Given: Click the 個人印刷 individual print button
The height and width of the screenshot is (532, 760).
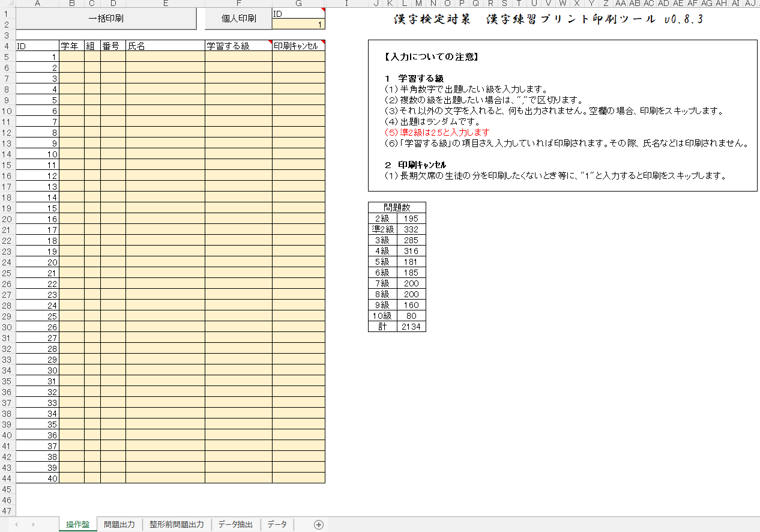Looking at the screenshot, I should coord(238,19).
